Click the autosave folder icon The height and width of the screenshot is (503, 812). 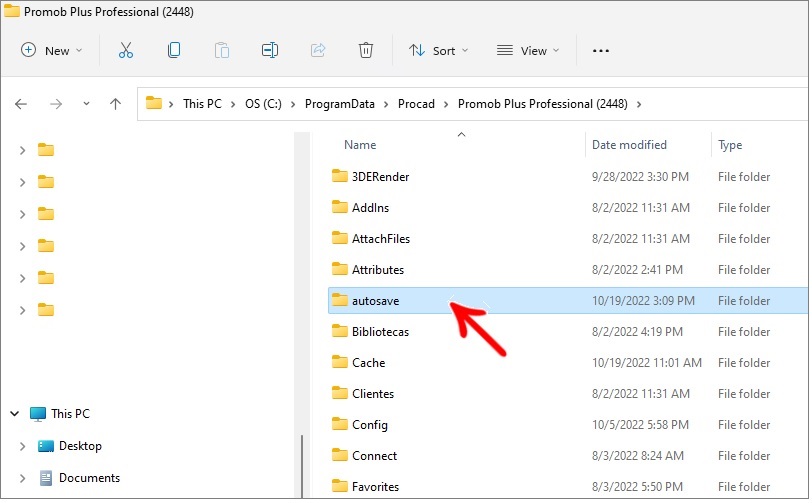tap(340, 300)
